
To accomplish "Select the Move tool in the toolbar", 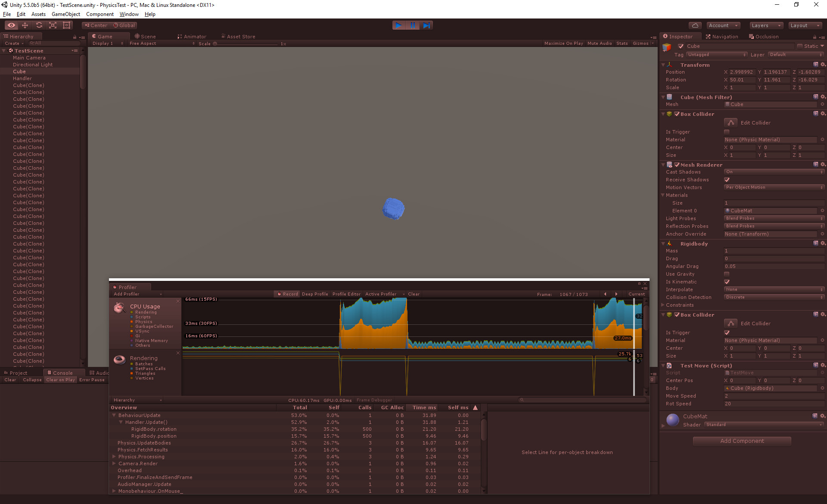I will point(25,25).
